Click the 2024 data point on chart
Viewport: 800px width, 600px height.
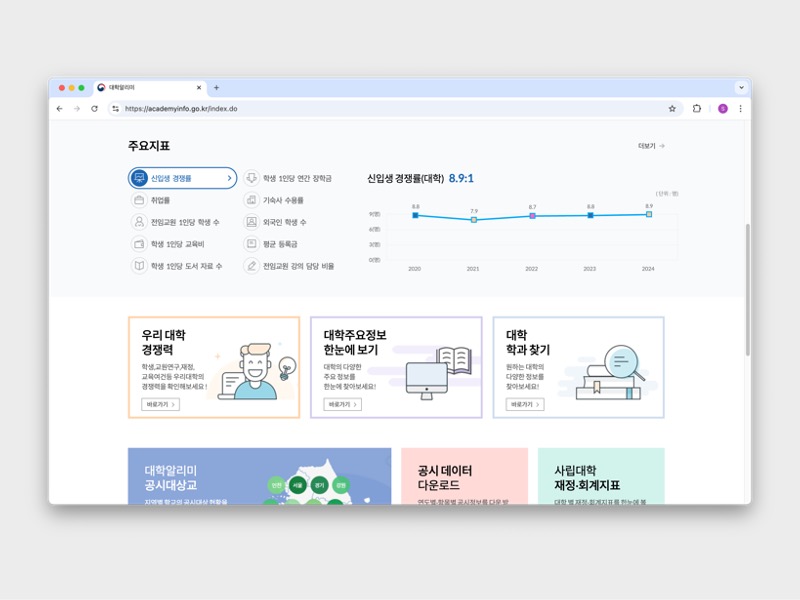[x=649, y=214]
